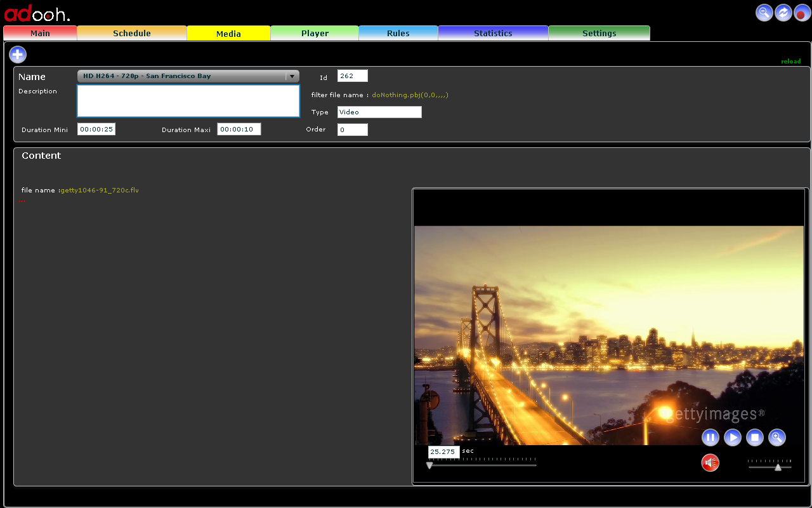Select the Media tab
The height and width of the screenshot is (508, 812).
[228, 34]
